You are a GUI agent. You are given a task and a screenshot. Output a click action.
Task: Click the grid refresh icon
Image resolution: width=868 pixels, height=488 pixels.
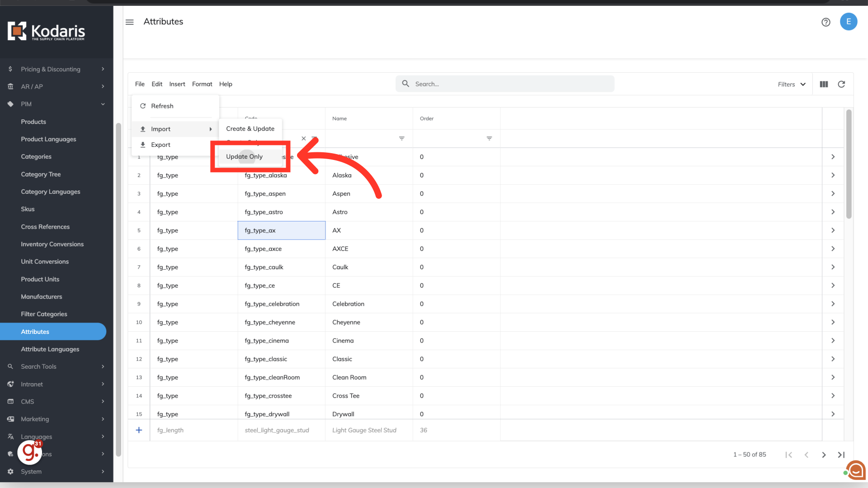[841, 84]
